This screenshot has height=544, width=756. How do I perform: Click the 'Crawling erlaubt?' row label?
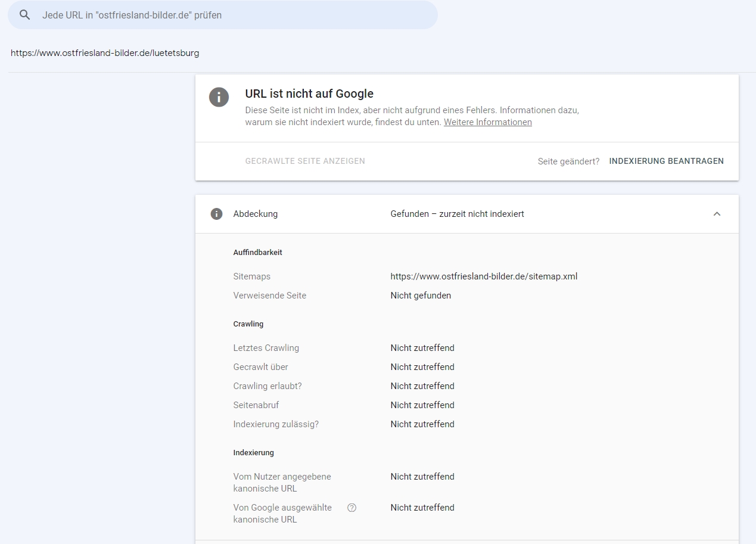[x=267, y=386]
